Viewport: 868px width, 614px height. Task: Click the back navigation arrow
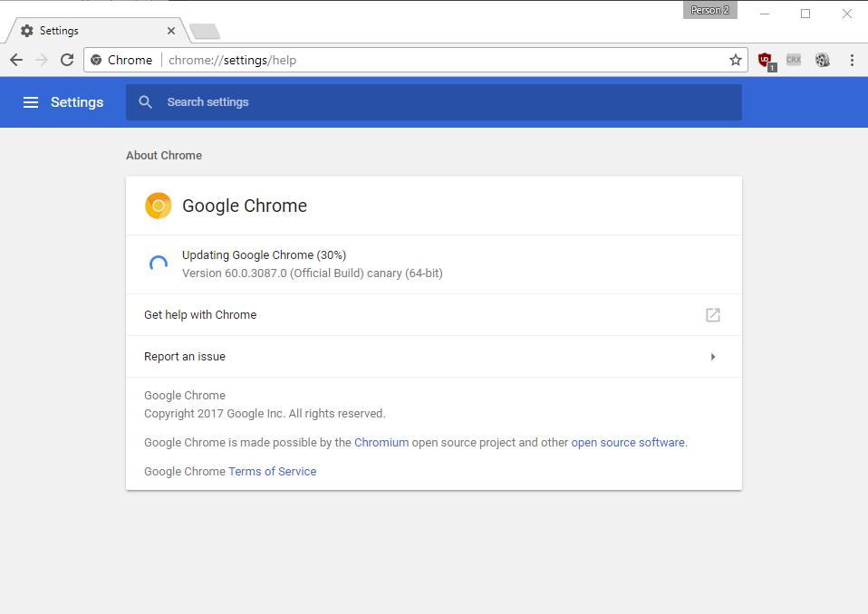pos(16,60)
